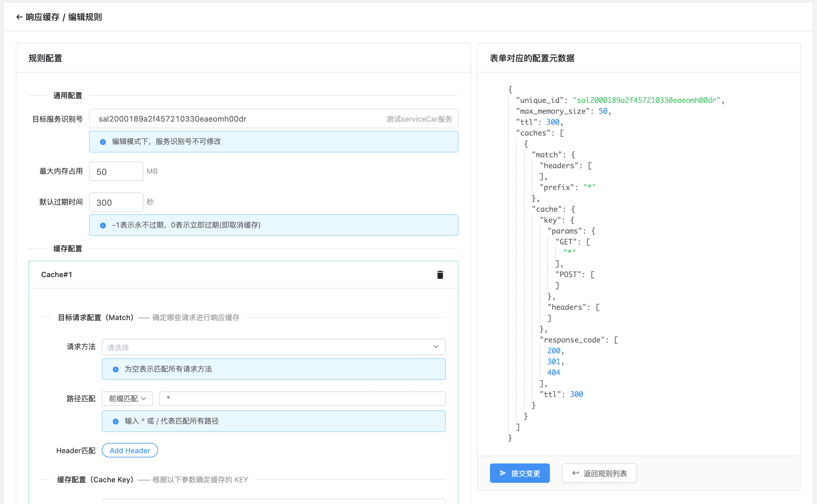
Task: Click the 目标服务识别号 input field
Action: [273, 119]
